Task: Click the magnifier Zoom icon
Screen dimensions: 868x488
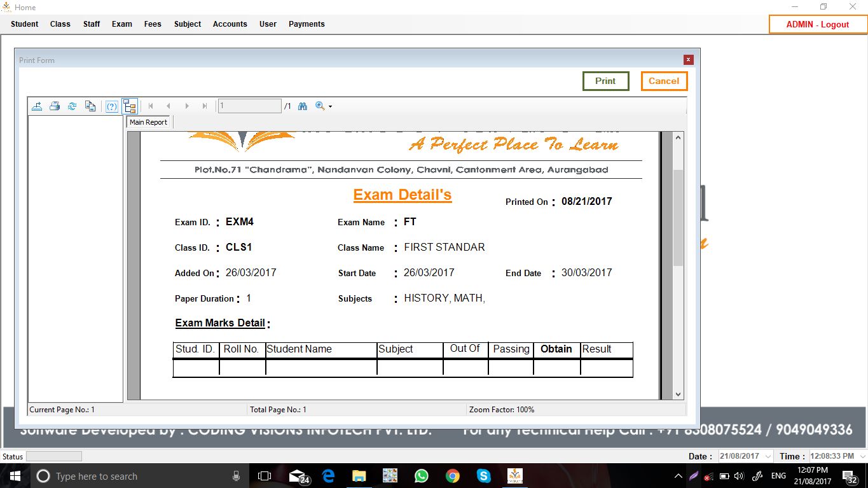Action: (x=320, y=106)
